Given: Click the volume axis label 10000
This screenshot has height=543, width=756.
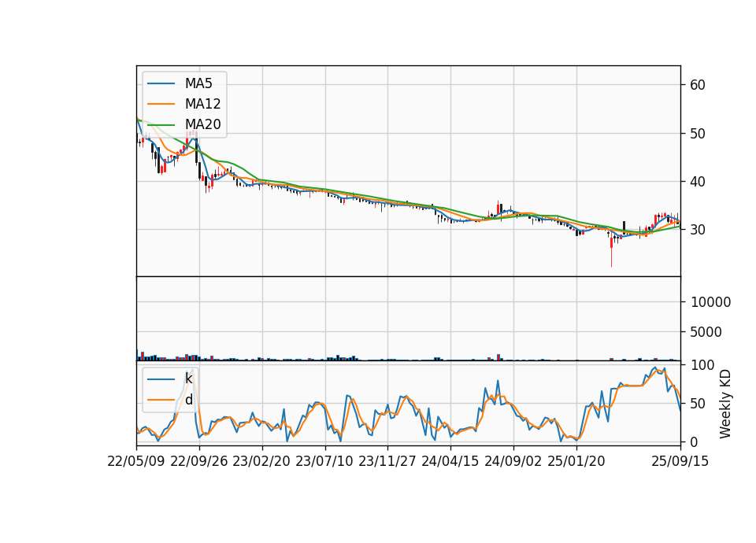Looking at the screenshot, I should pyautogui.click(x=710, y=302).
